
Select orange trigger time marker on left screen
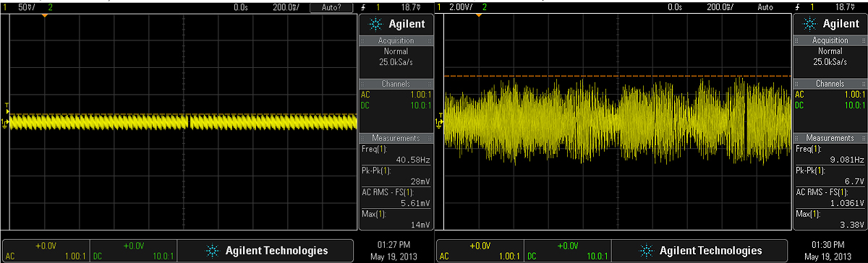click(x=44, y=16)
